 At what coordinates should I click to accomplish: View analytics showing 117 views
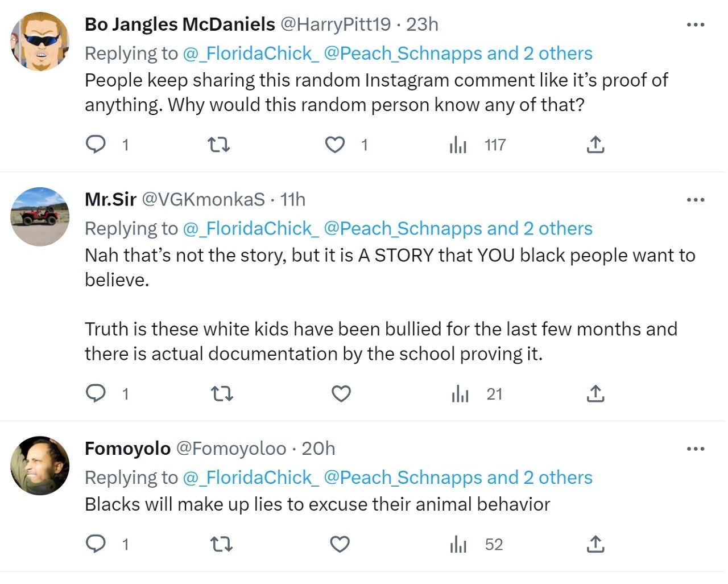pos(477,145)
